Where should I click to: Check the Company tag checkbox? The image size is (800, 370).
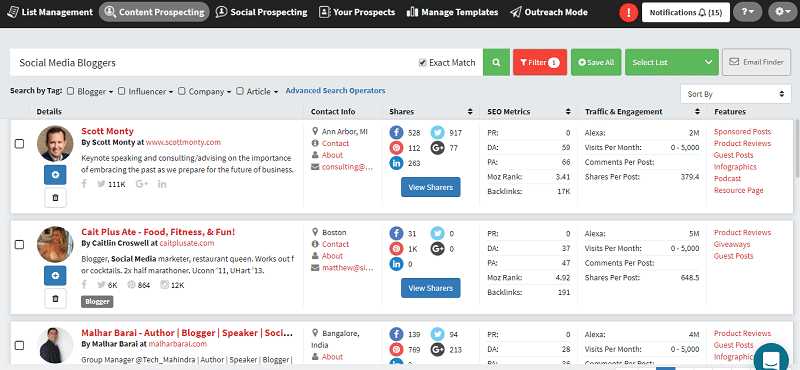click(x=182, y=91)
